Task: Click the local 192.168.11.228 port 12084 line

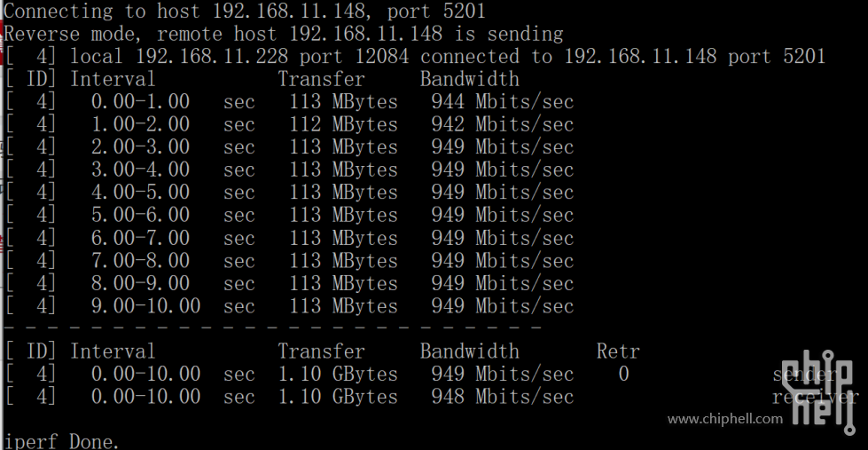Action: coord(415,57)
